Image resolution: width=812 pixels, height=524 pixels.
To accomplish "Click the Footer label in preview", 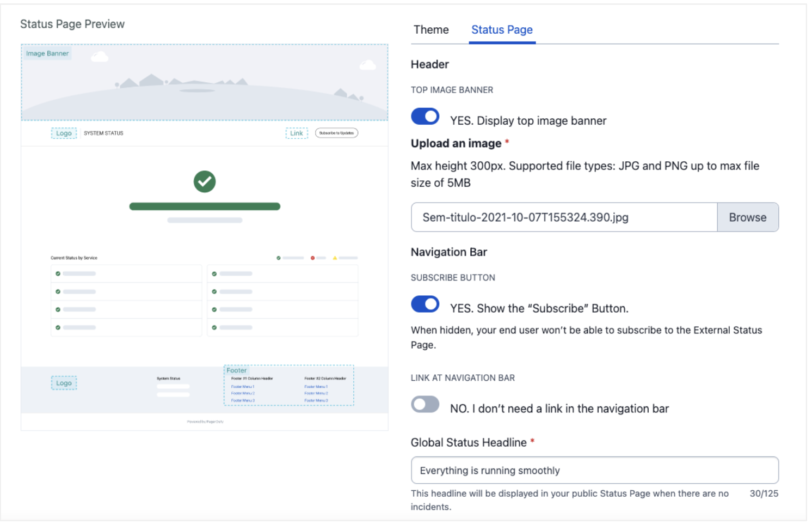I will 236,370.
